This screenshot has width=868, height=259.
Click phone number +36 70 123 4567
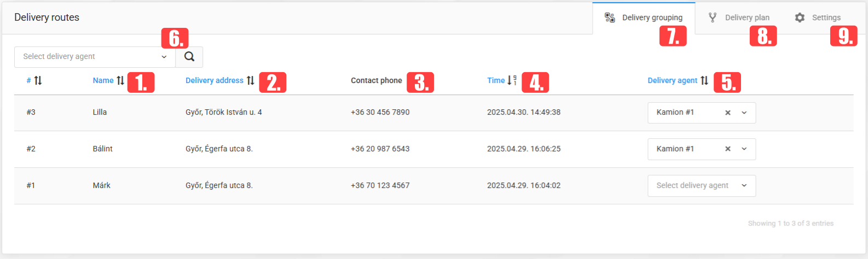(x=380, y=185)
